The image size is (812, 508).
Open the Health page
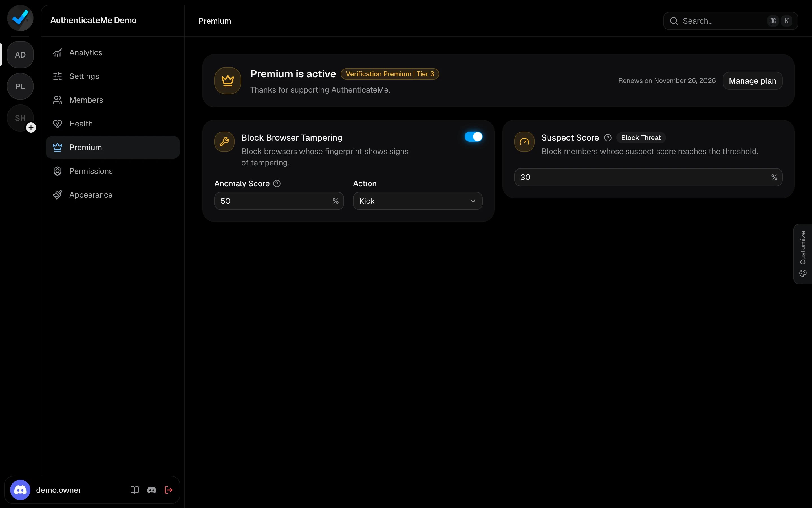[113, 124]
